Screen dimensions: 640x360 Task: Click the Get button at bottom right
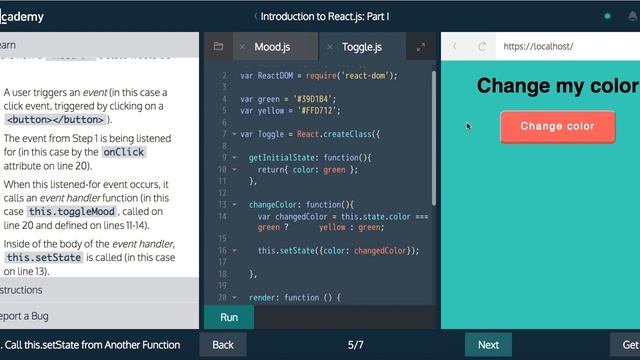(625, 345)
